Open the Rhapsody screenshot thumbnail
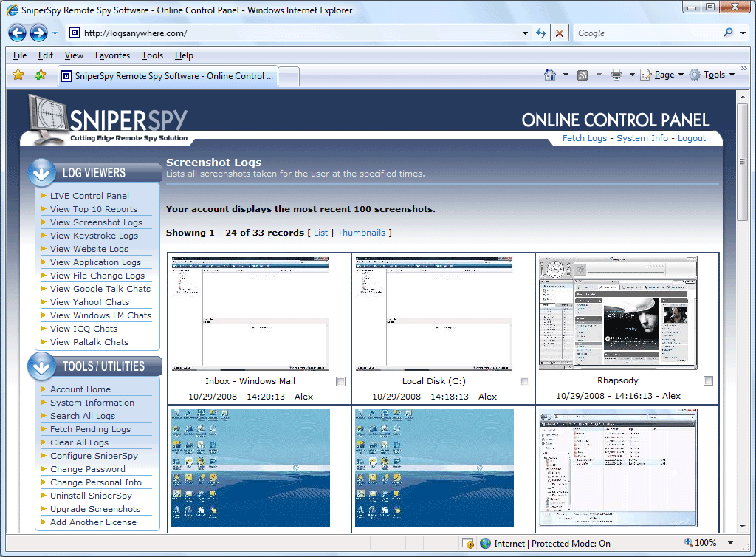 coord(618,313)
